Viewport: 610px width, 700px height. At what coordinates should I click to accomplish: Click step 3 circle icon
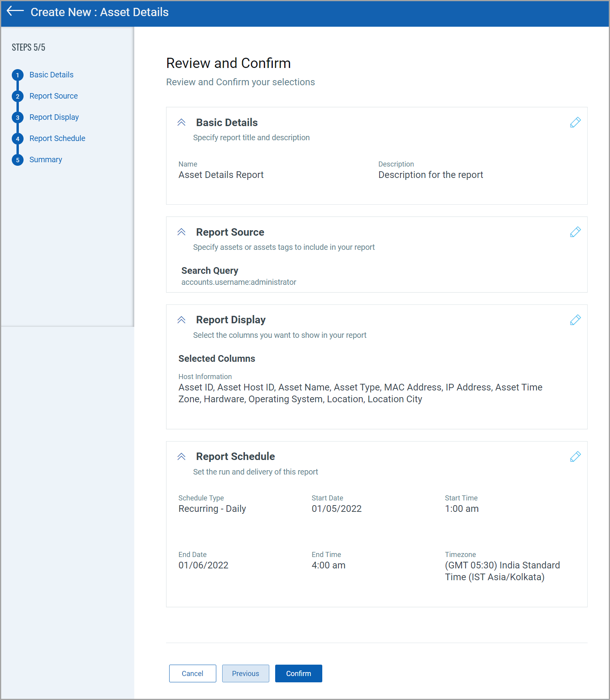coord(18,117)
